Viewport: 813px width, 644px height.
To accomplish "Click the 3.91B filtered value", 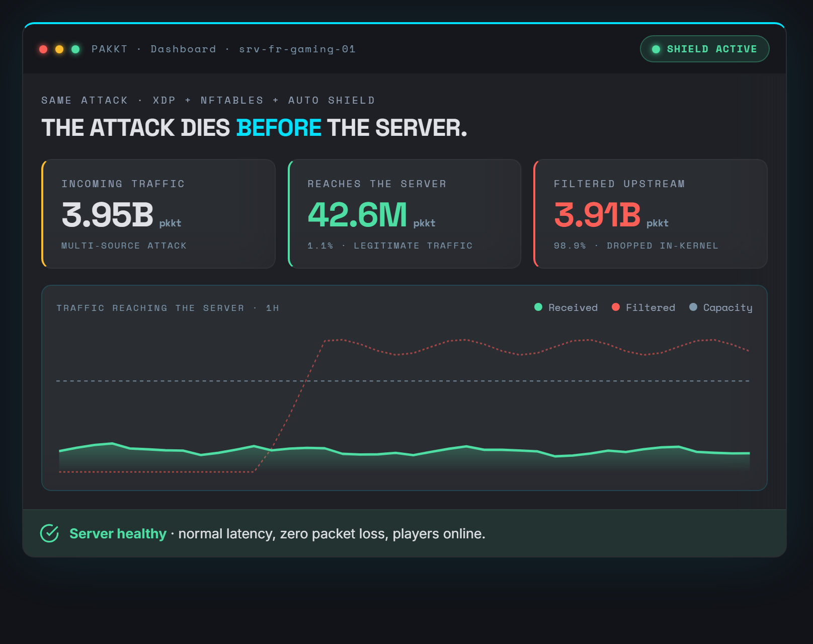I will (x=597, y=215).
